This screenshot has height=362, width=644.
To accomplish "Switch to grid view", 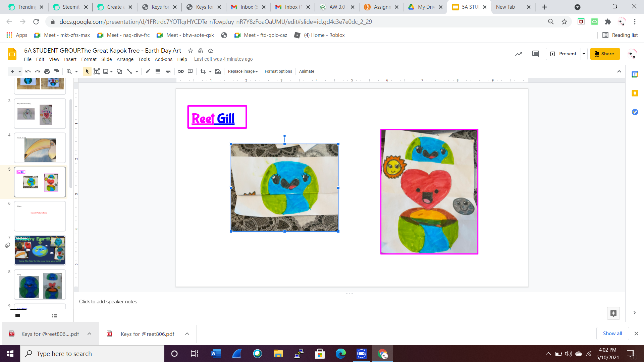I will coord(54,315).
